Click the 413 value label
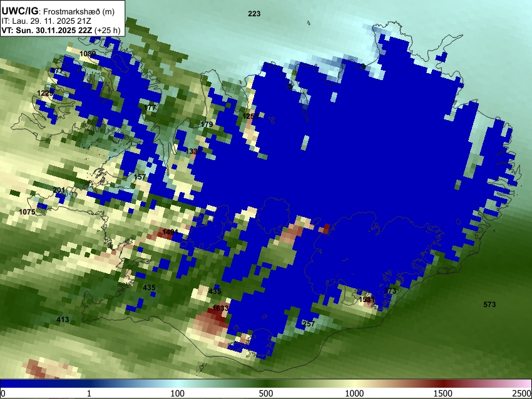The width and height of the screenshot is (532, 399). point(63,320)
